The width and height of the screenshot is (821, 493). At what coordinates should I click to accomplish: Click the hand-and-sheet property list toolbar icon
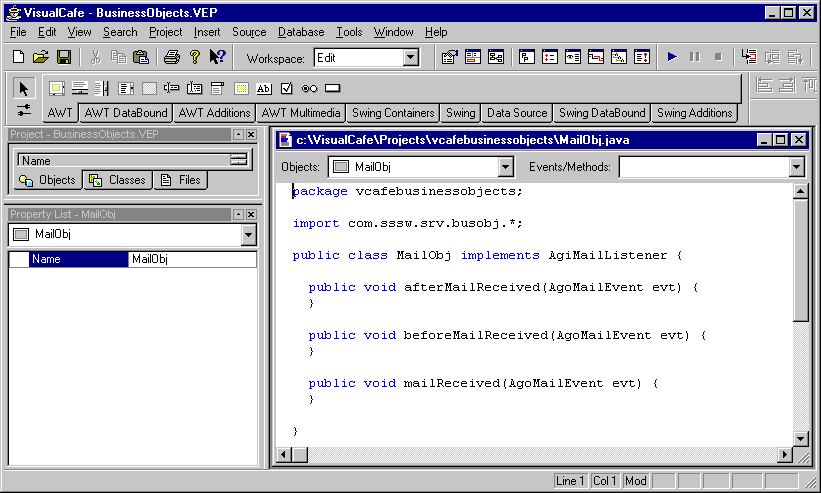click(450, 57)
